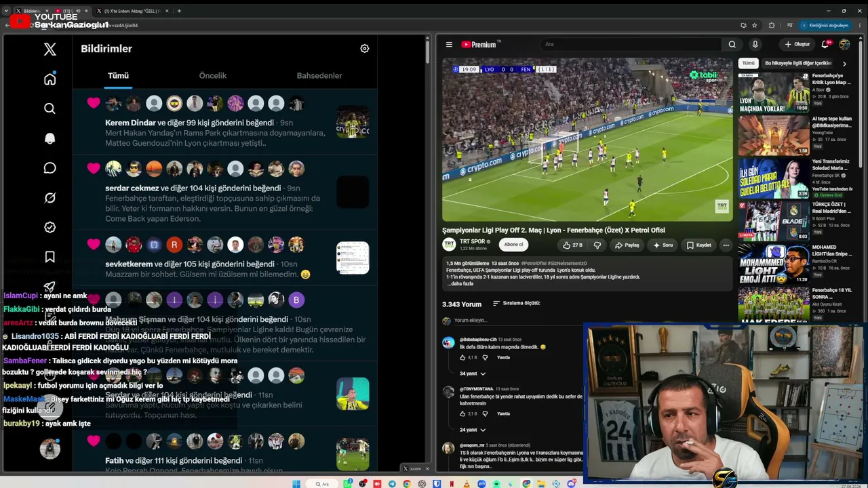The width and height of the screenshot is (868, 488).
Task: Save the video with Kaydet
Action: point(698,245)
